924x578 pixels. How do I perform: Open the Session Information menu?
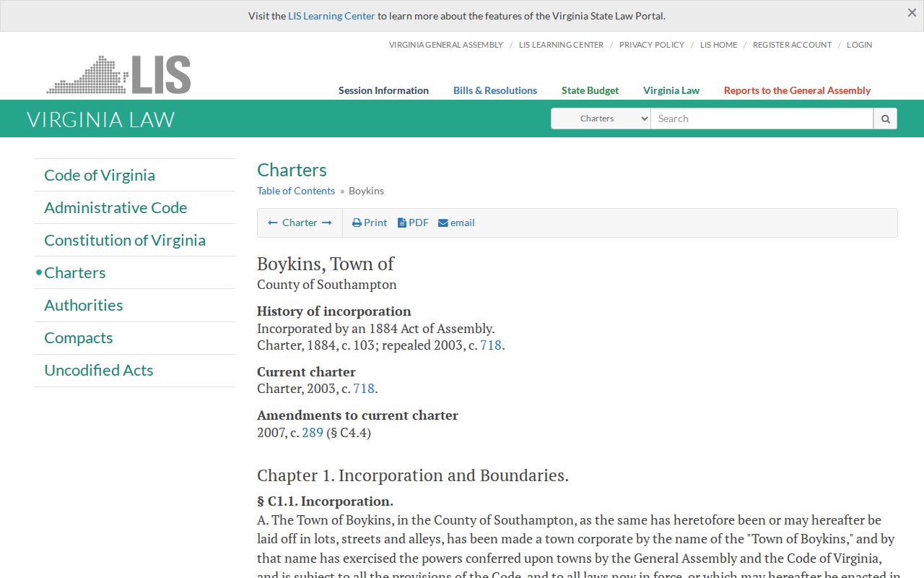coord(383,90)
